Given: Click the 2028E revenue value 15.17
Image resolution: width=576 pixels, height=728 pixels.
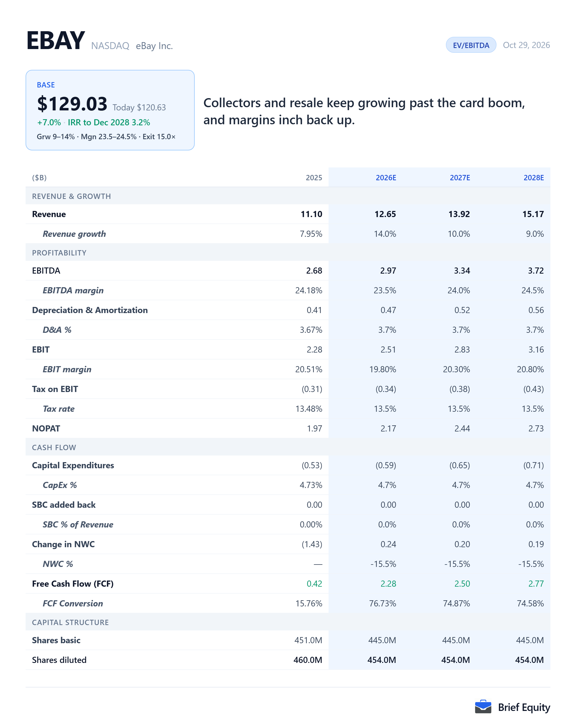Looking at the screenshot, I should pos(533,214).
